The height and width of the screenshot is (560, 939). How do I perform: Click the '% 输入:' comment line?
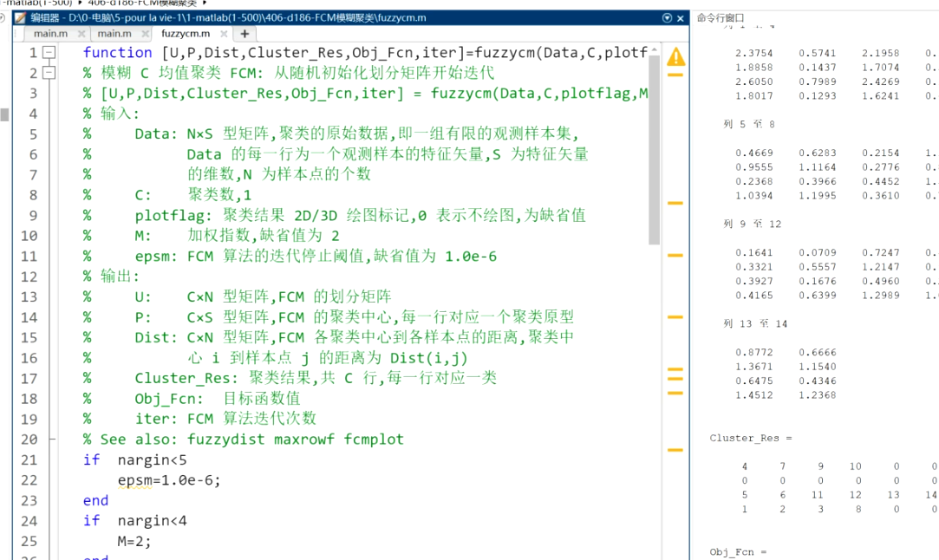[x=111, y=114]
